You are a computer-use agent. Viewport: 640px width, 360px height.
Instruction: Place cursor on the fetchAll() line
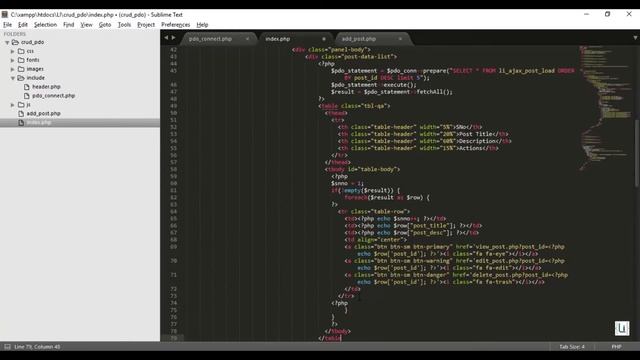coord(392,92)
